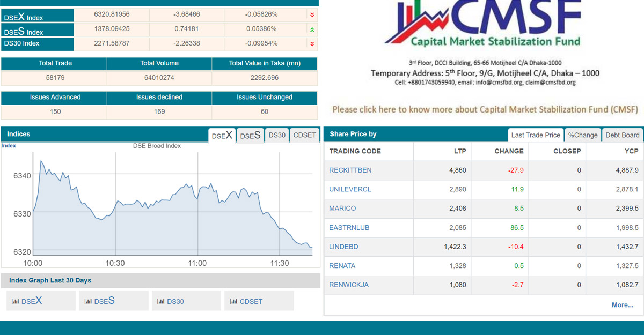The image size is (644, 335).
Task: Click the CLOSEP column header
Action: pos(567,151)
